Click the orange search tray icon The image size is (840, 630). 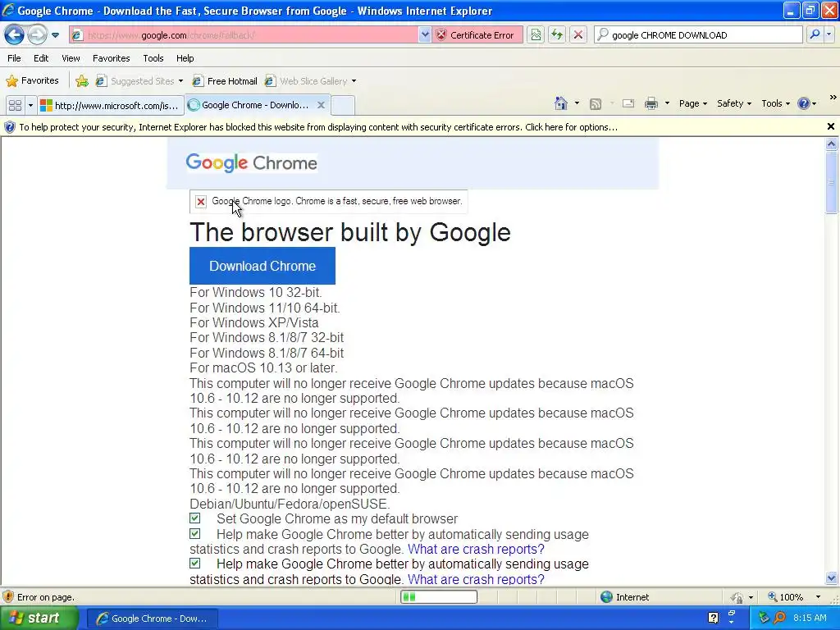pos(779,619)
